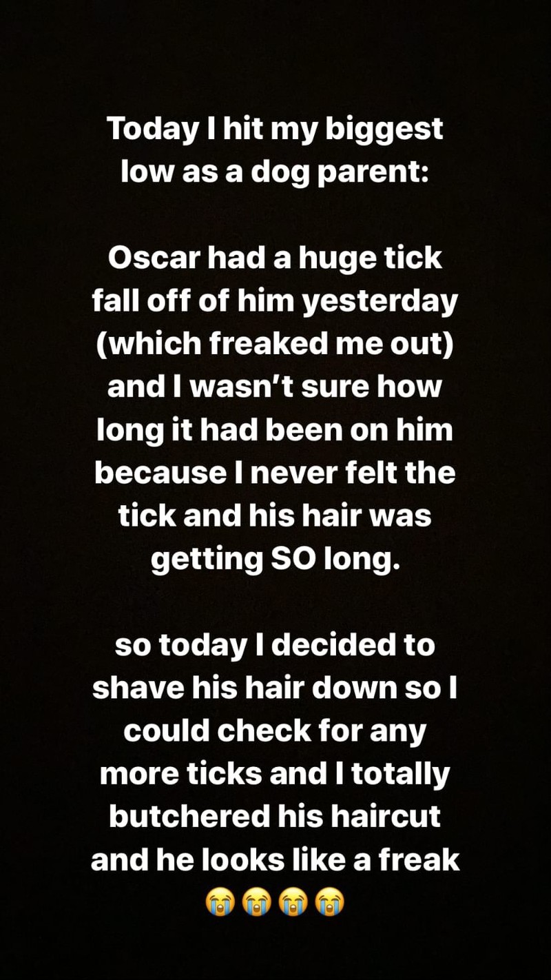Viewport: 551px width, 980px height.
Task: Tap the last crying emoji
Action: tap(330, 902)
